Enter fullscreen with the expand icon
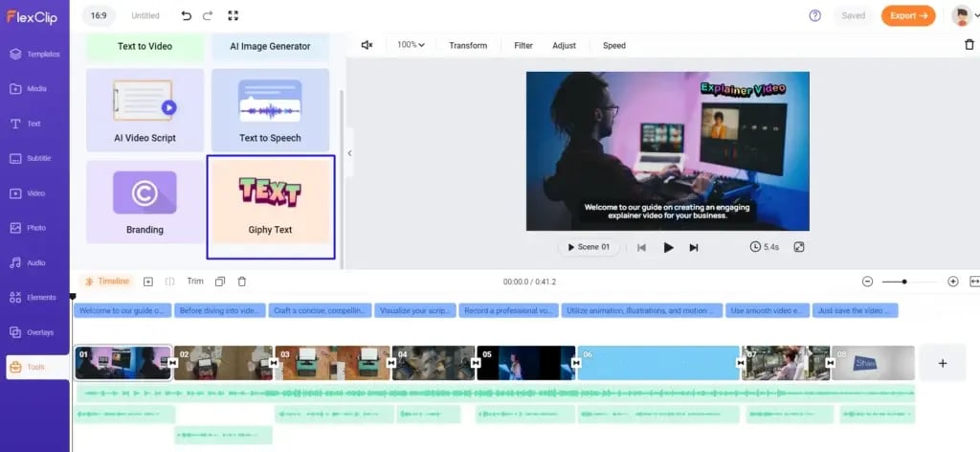The width and height of the screenshot is (980, 452). [234, 16]
